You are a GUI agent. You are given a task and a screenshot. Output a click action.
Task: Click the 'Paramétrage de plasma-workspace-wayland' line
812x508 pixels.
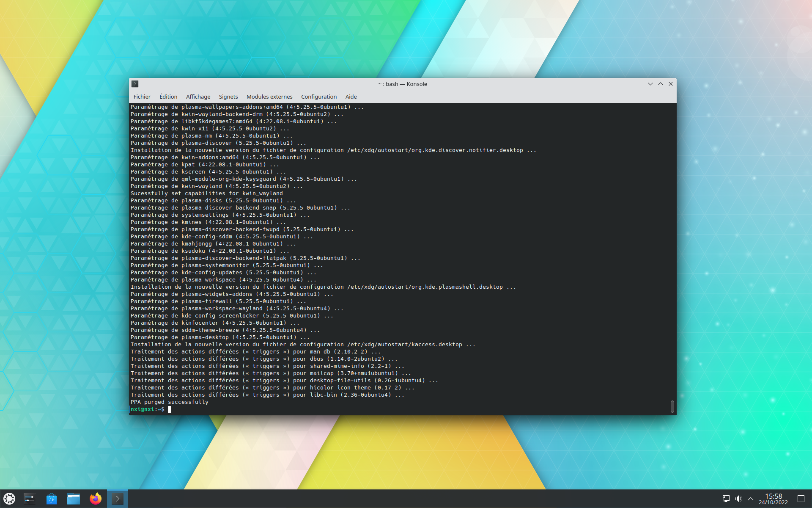pyautogui.click(x=237, y=309)
